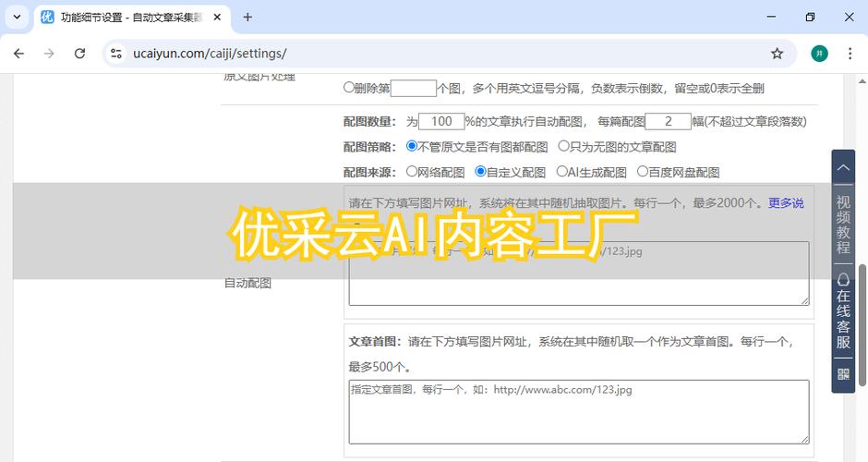Collapse the side panel with the up chevron

click(x=843, y=167)
